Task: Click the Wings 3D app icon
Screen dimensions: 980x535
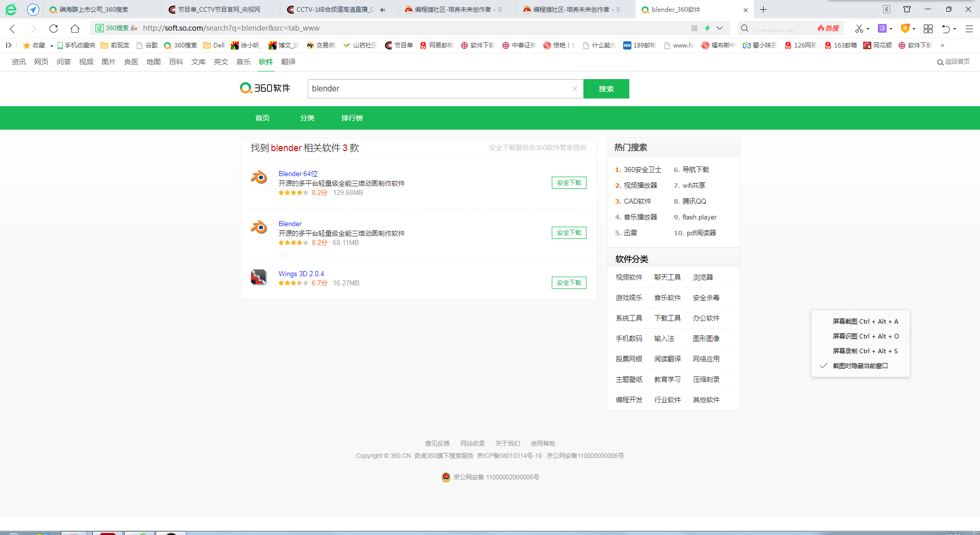Action: tap(259, 277)
